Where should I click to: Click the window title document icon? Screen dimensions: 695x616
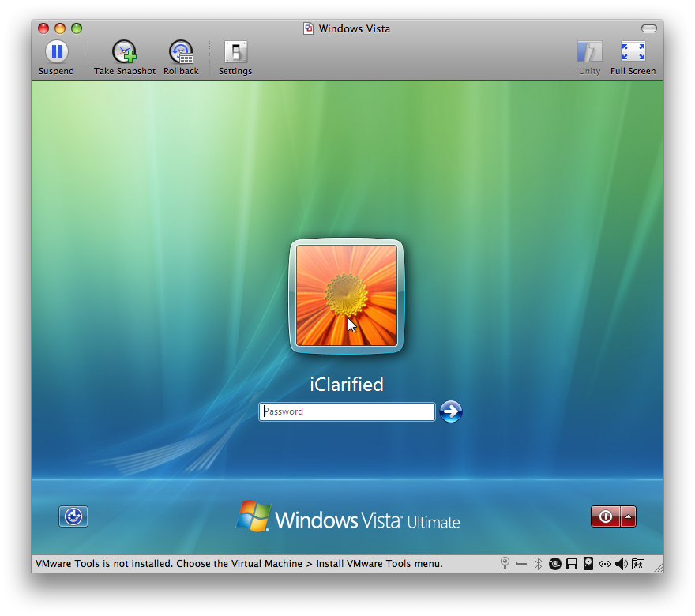[x=309, y=28]
